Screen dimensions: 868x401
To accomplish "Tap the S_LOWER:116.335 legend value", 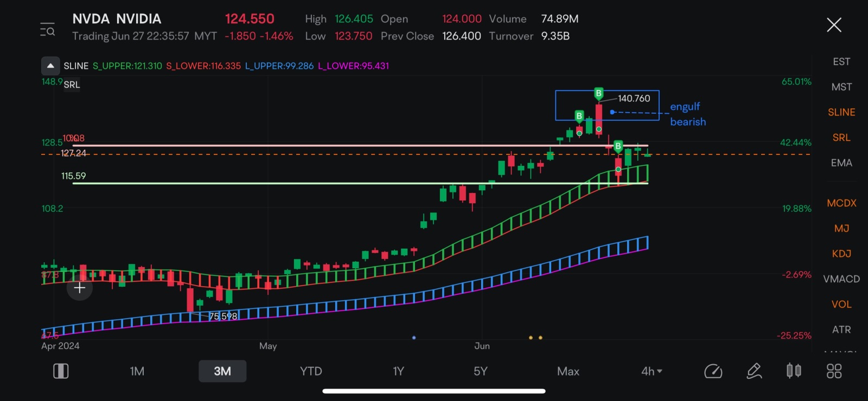I will click(x=203, y=66).
